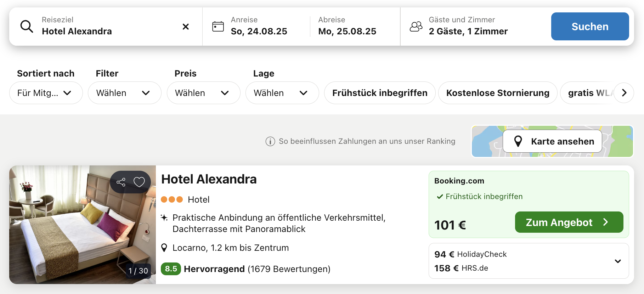Open the Lage dropdown
Image resolution: width=644 pixels, height=294 pixels.
click(282, 93)
